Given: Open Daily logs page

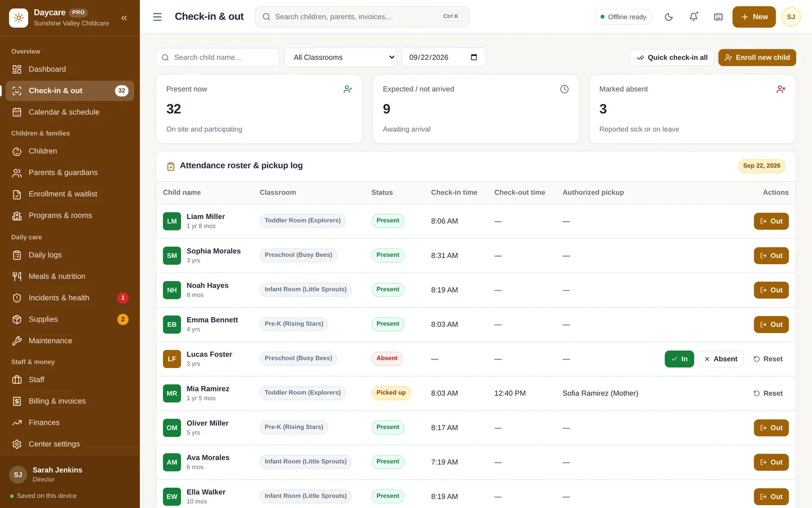Looking at the screenshot, I should tap(70, 255).
